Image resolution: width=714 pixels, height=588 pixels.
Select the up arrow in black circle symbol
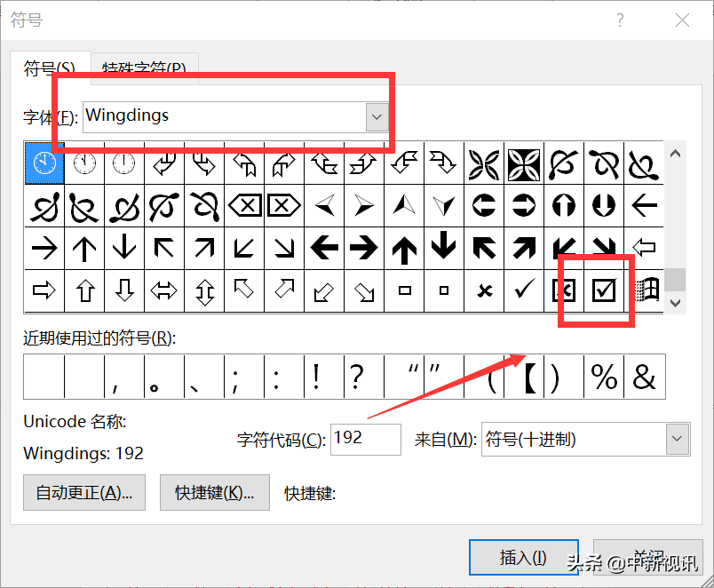tap(564, 206)
